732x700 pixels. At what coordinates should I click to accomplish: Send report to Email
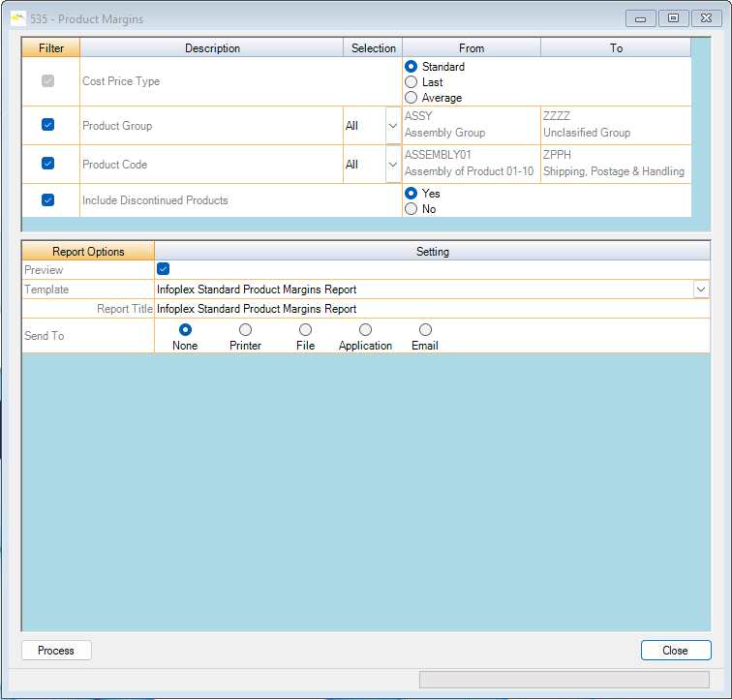pos(425,330)
